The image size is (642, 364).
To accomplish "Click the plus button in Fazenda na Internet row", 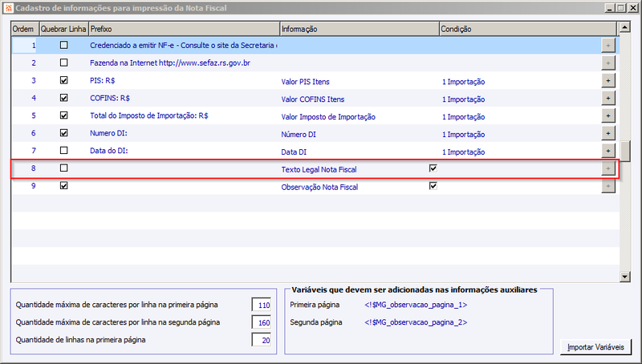I will [608, 63].
